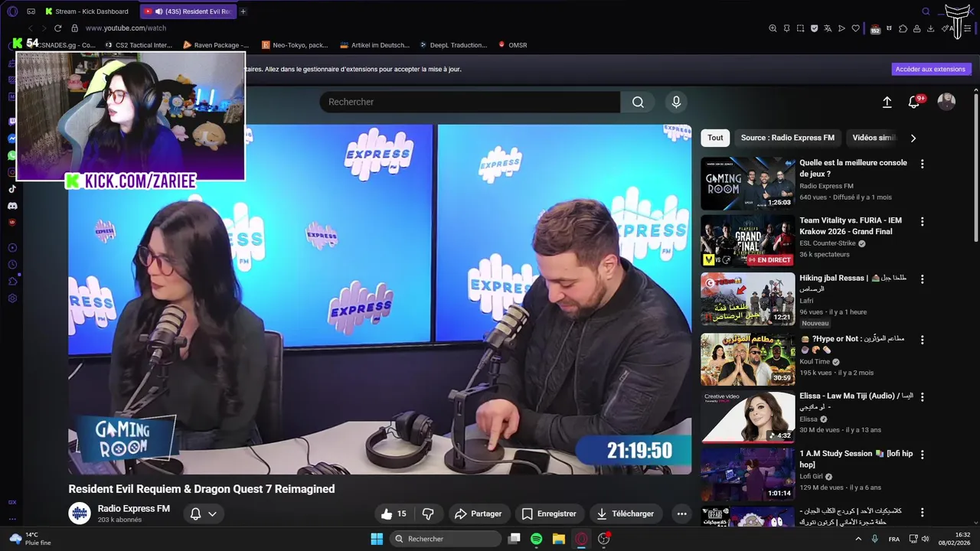The width and height of the screenshot is (980, 551).
Task: Open the browser downloads icon
Action: [930, 28]
